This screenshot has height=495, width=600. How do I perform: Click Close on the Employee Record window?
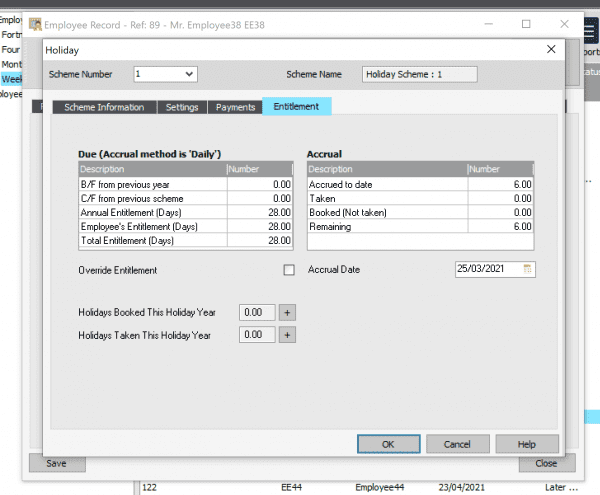(547, 463)
